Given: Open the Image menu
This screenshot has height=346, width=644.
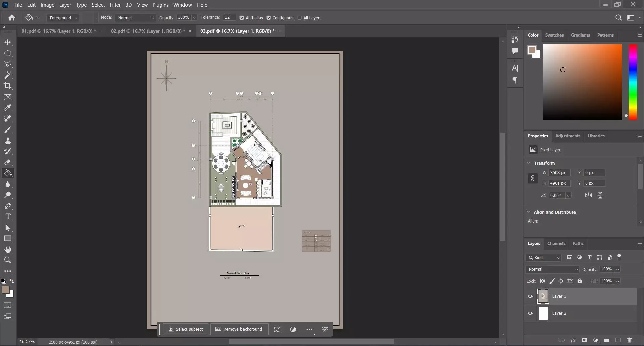Looking at the screenshot, I should [x=47, y=5].
